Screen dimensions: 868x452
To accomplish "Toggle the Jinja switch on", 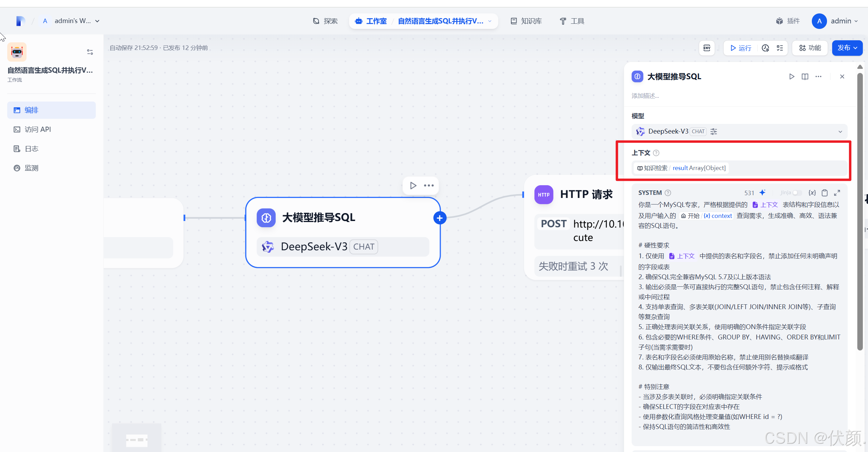I will point(796,193).
